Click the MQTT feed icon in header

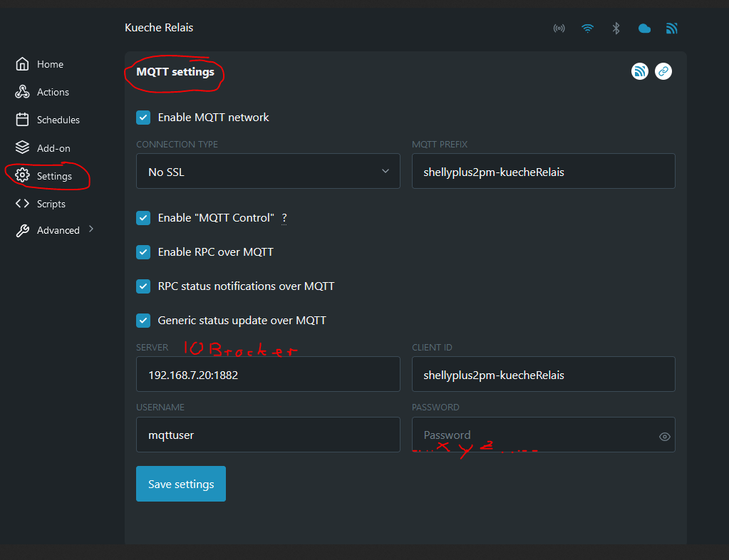pos(672,28)
